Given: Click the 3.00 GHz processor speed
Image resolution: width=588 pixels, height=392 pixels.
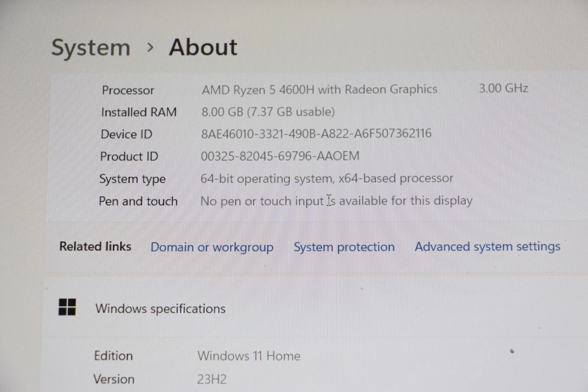Looking at the screenshot, I should coord(503,88).
